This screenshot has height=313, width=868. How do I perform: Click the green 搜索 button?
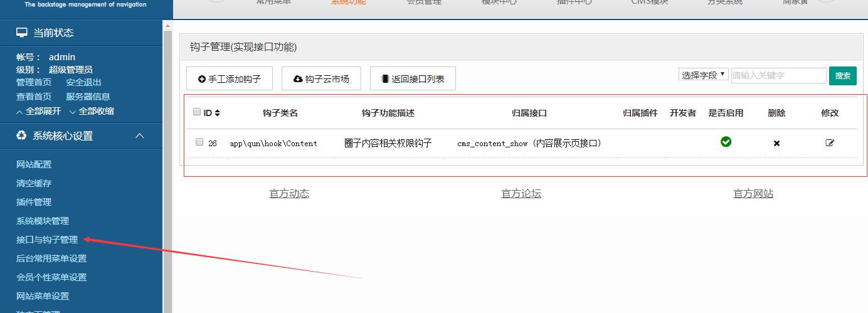[x=842, y=75]
